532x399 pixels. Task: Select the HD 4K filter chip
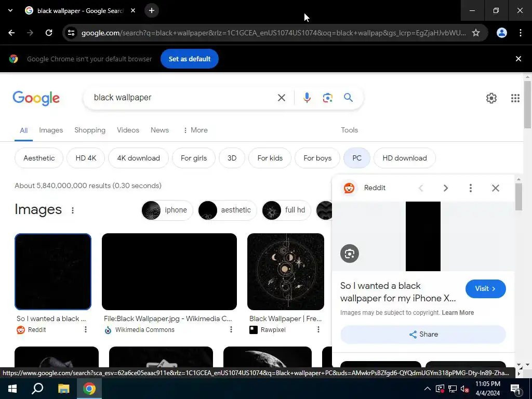(86, 158)
